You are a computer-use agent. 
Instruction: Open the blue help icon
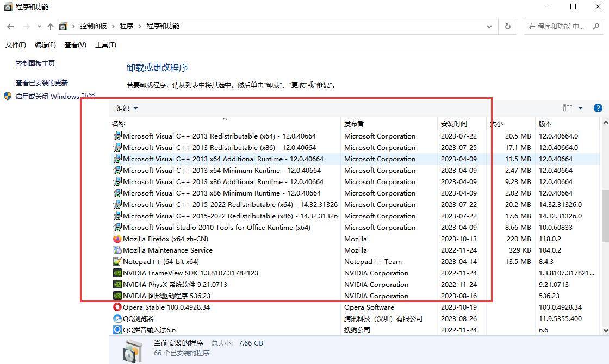598,108
